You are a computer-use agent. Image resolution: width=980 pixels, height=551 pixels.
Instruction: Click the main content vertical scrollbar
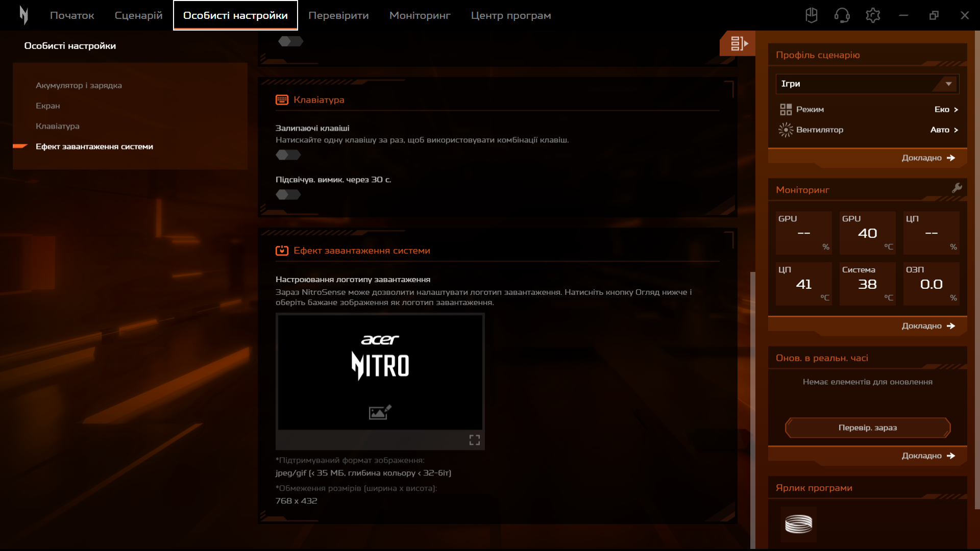(x=752, y=411)
